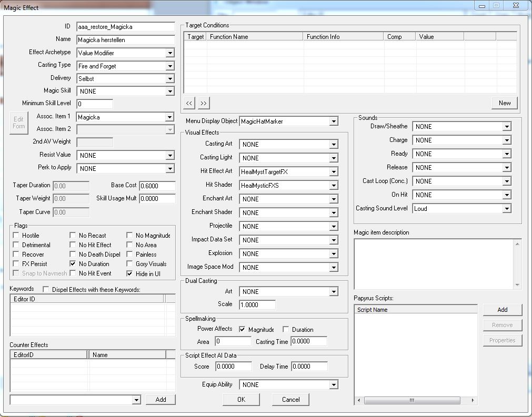Uncheck the No Duration flag
This screenshot has height=417, width=532.
[73, 264]
